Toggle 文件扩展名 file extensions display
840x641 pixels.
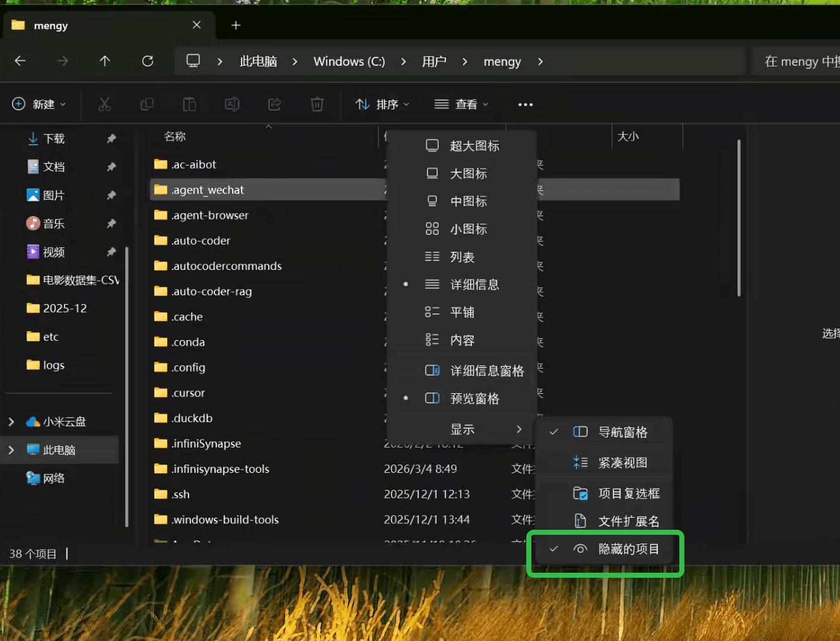point(628,522)
